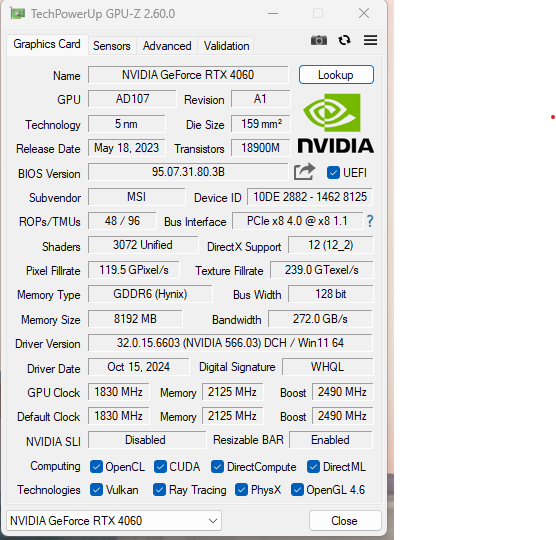Toggle the PhysX checkbox
Image resolution: width=556 pixels, height=540 pixels.
(x=241, y=490)
